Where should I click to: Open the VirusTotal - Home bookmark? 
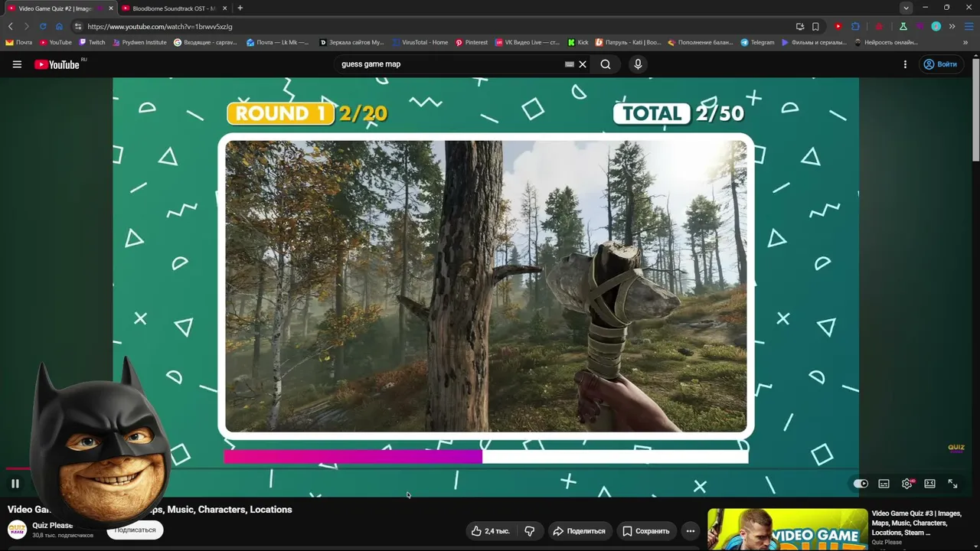pos(420,43)
